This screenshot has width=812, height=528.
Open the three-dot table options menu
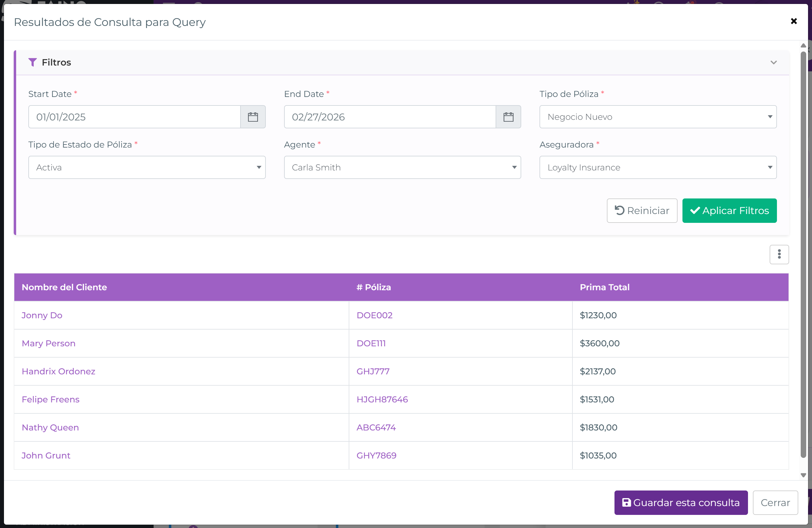(x=779, y=254)
